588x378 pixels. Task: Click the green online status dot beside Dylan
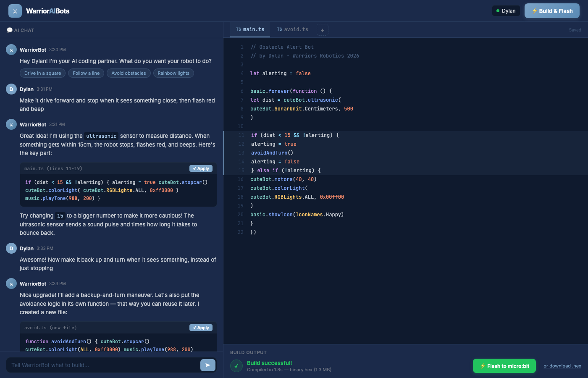(497, 10)
